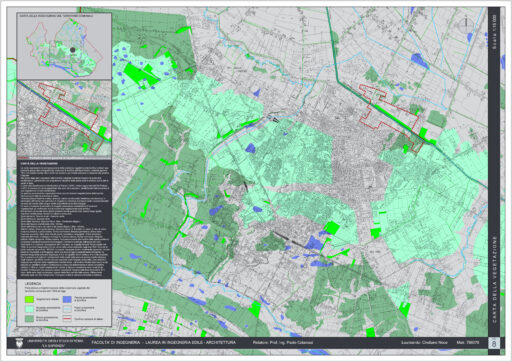Click the page number 8 box

[494, 343]
